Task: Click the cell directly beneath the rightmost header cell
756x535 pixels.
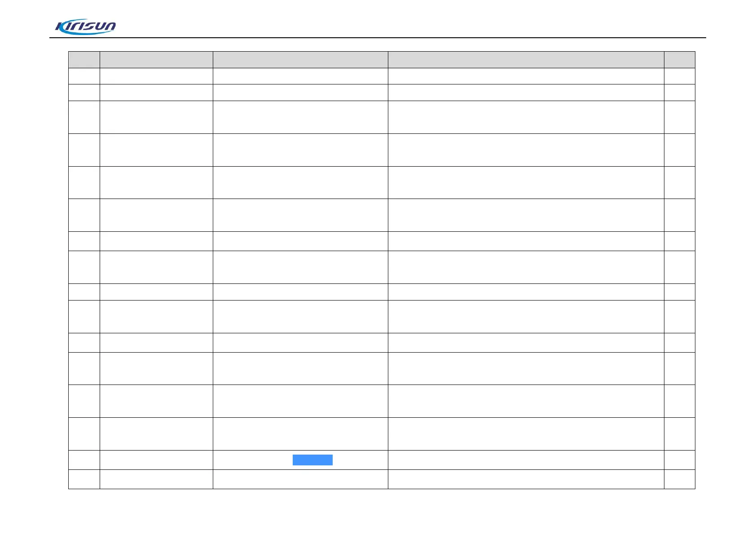Action: [679, 76]
